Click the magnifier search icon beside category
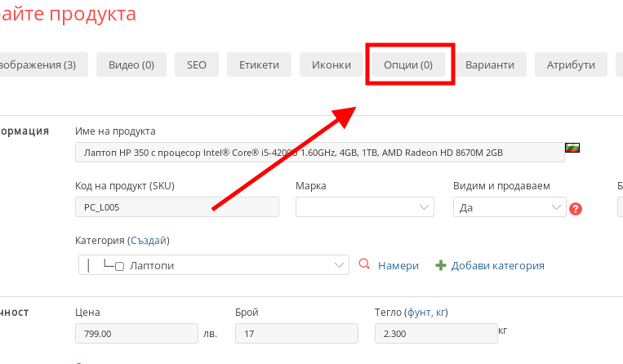The image size is (623, 364). 364,264
